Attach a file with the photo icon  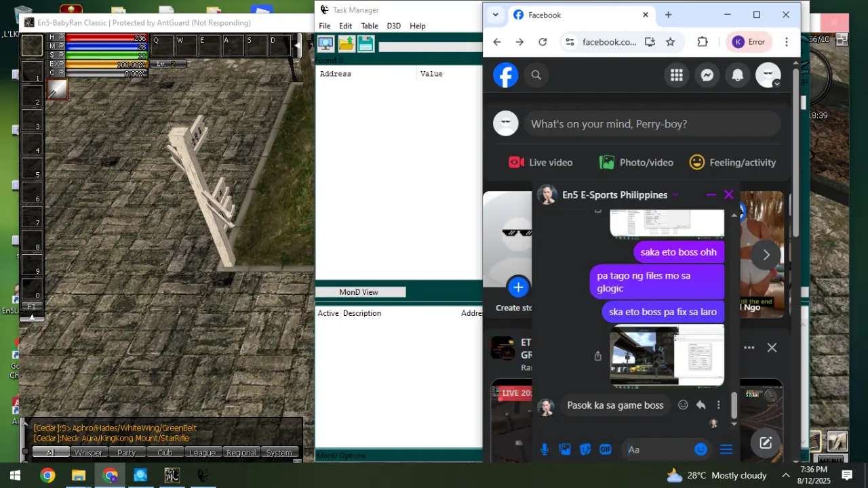coord(564,449)
